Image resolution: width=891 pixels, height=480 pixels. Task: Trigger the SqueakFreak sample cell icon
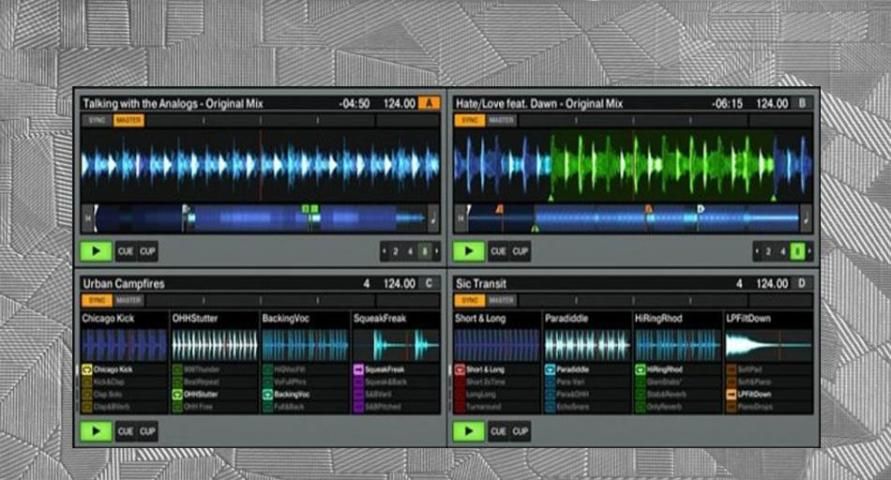coord(357,369)
